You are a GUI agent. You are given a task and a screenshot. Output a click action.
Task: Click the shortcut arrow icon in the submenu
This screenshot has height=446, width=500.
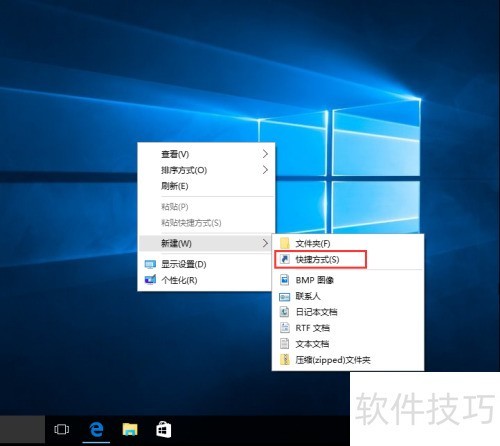coord(285,259)
